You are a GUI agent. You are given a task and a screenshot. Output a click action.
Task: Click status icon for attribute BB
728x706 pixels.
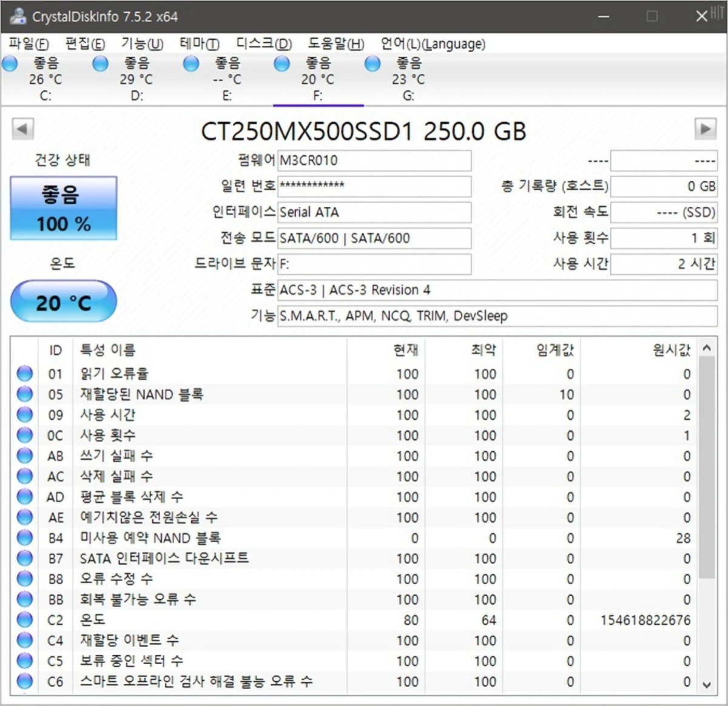[x=25, y=599]
